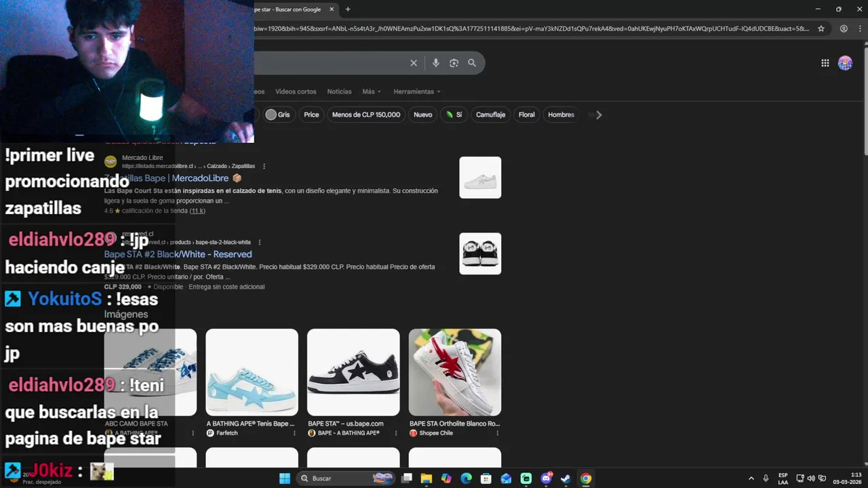Open the Price filter chip

pyautogui.click(x=311, y=115)
